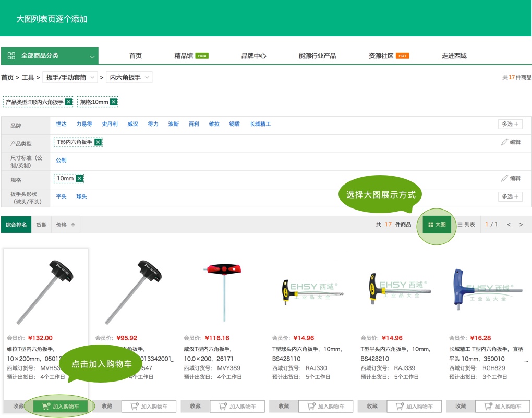
Task: Expand the 全部商品分类 category menu
Action: (x=50, y=56)
